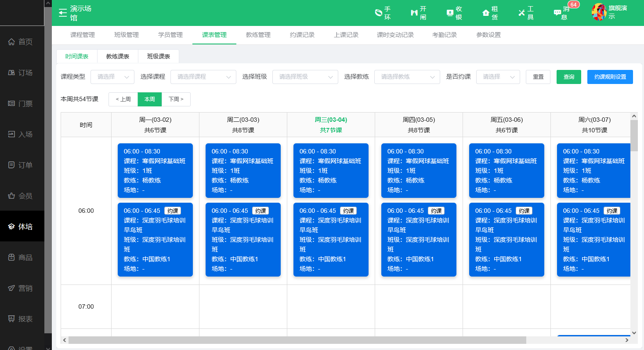Click the 开闸 gate icon
The width and height of the screenshot is (644, 350).
[414, 13]
